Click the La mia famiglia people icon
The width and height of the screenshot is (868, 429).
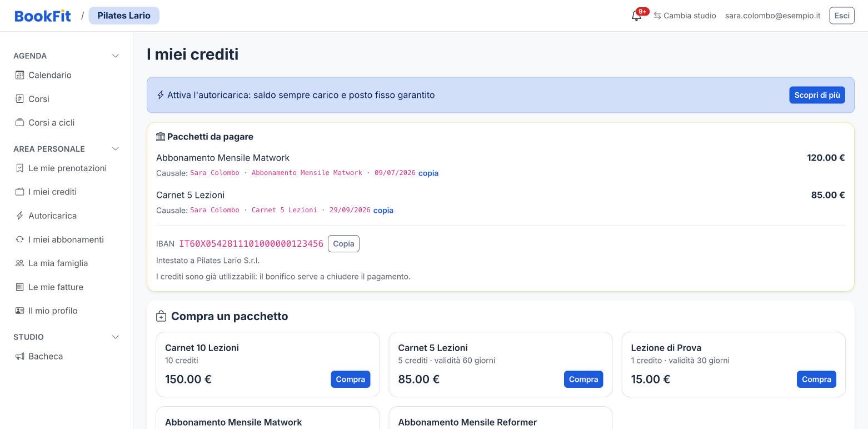pyautogui.click(x=19, y=263)
